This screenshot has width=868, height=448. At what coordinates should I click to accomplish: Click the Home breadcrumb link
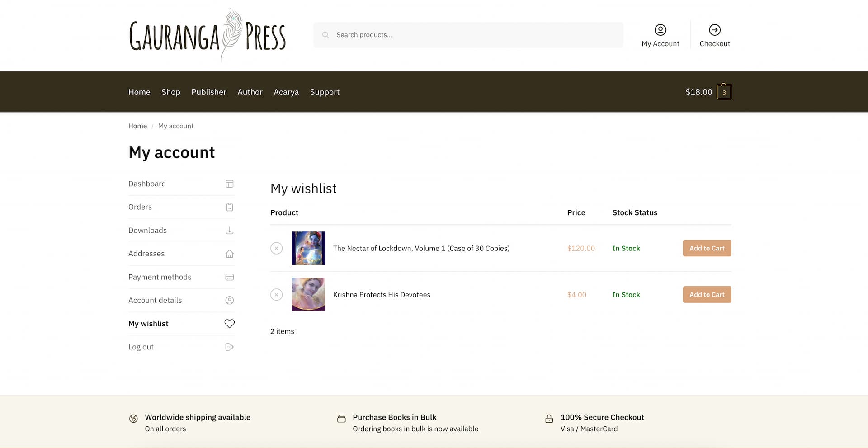tap(137, 126)
